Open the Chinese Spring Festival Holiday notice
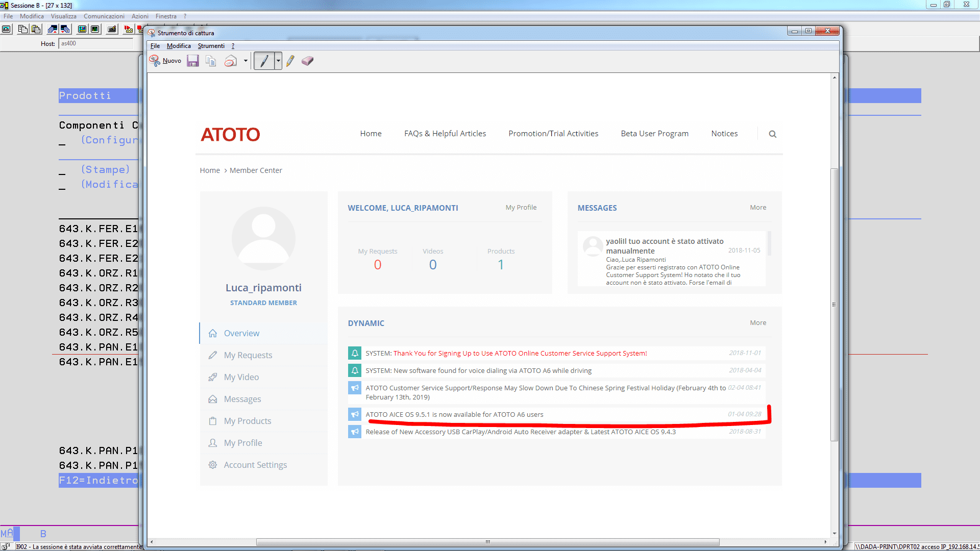 [546, 392]
